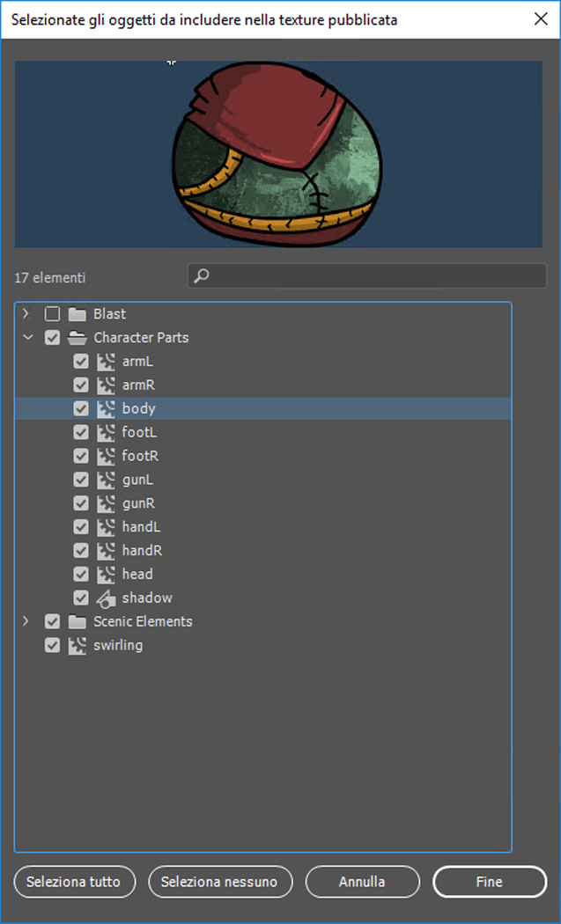Collapse the Character Parts folder

click(x=27, y=338)
